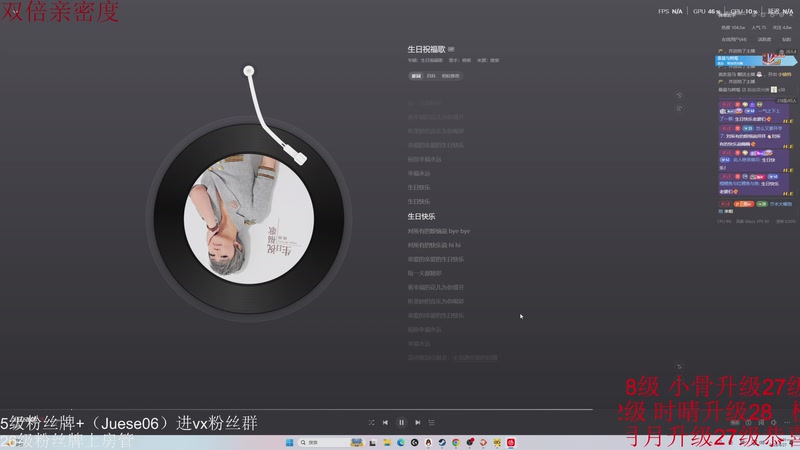Toggle shuffle play mode icon
Screen dimensions: 800x450
[x=371, y=422]
